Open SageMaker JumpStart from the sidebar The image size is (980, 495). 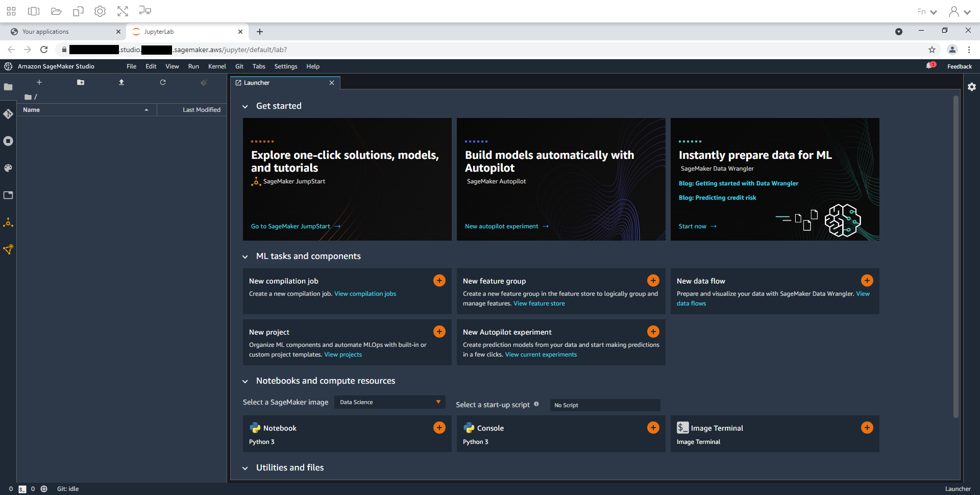[x=8, y=222]
